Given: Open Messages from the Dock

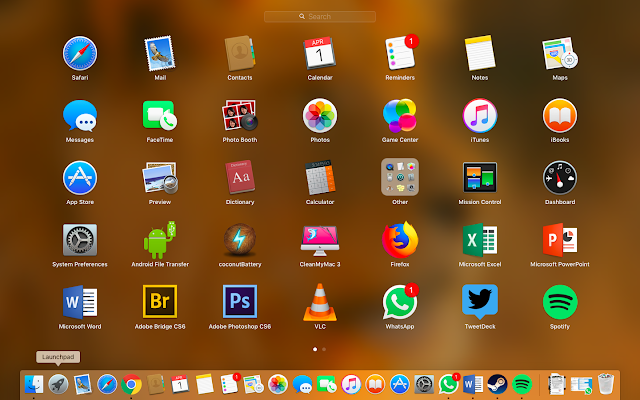Looking at the screenshot, I should pyautogui.click(x=302, y=384).
